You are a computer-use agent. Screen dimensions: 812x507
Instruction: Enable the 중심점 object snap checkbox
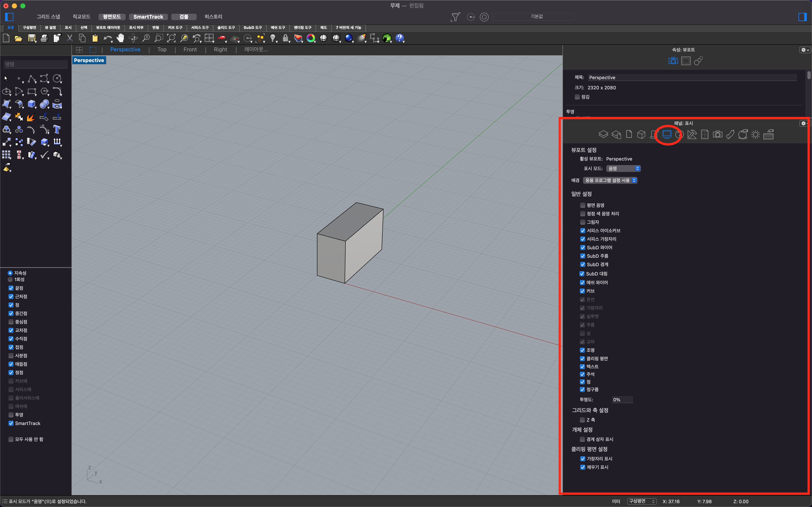click(x=11, y=322)
